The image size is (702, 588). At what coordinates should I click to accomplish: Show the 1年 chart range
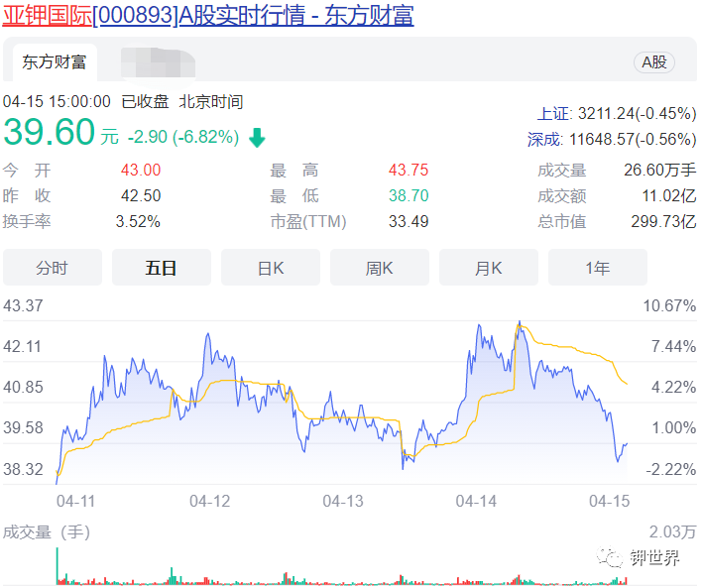click(598, 268)
